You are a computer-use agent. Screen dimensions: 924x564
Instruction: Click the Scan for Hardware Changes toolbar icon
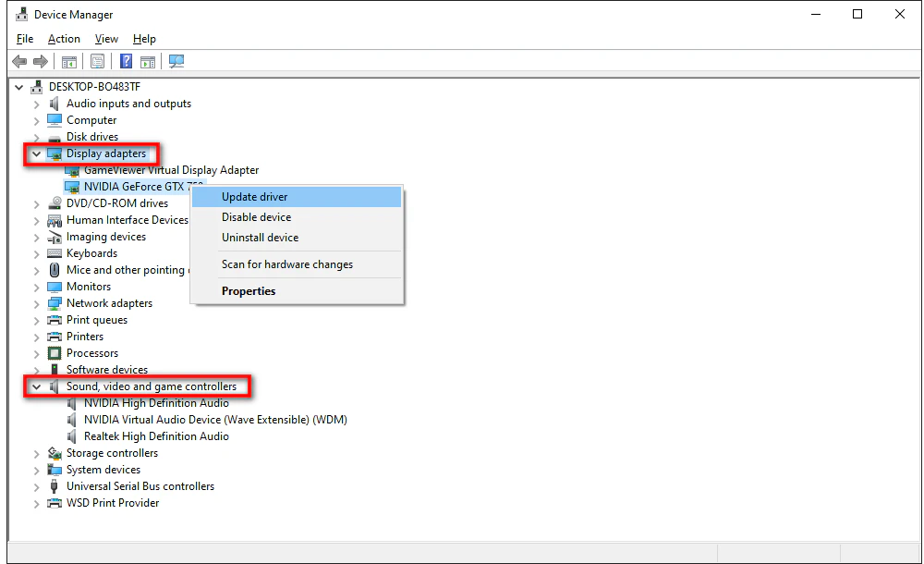point(176,61)
